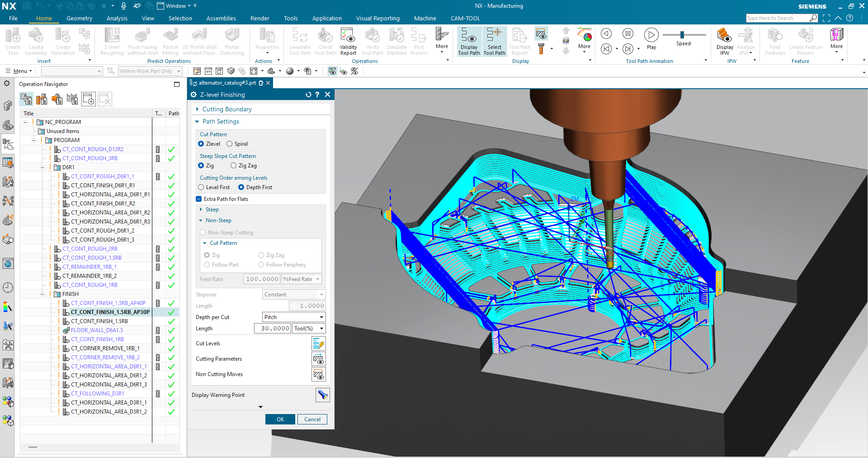The width and height of the screenshot is (868, 467).
Task: Open the Depth per Cut dropdown
Action: [293, 317]
